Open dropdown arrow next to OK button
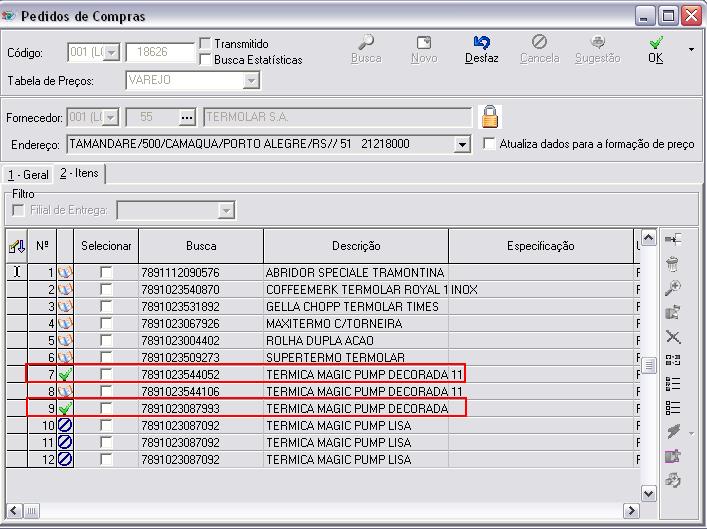Viewport: 707px width, 529px height. (x=691, y=48)
